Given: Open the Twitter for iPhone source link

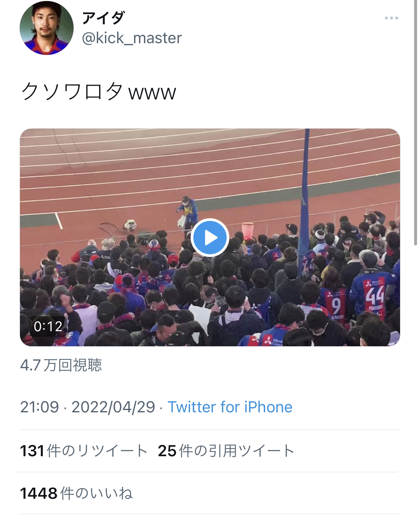Looking at the screenshot, I should click(230, 407).
